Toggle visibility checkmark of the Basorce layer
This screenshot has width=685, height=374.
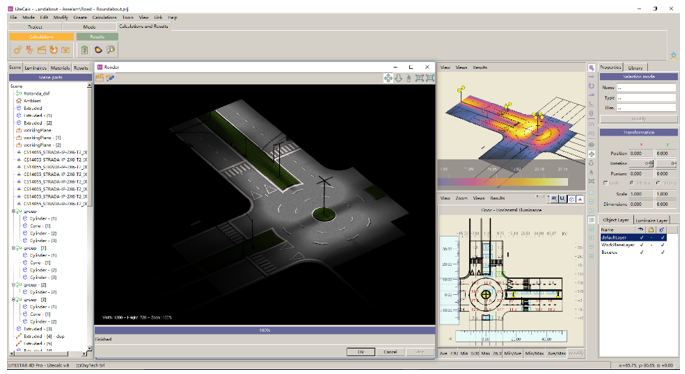pyautogui.click(x=642, y=252)
